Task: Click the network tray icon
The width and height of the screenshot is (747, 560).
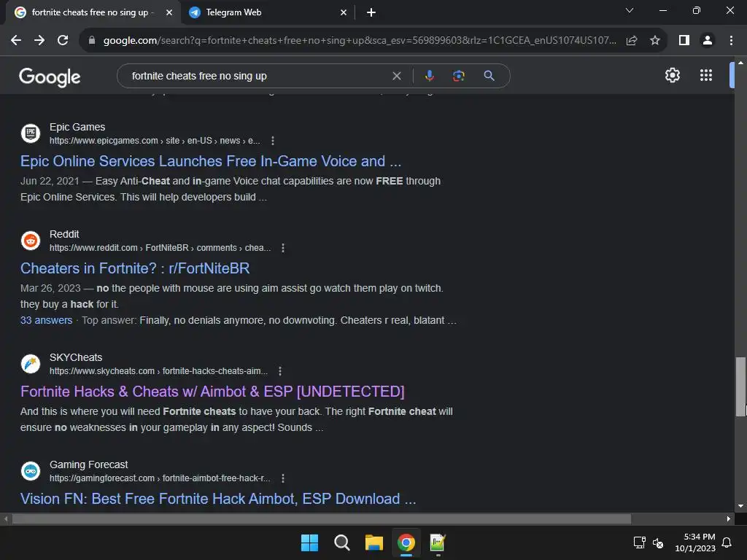Action: click(639, 542)
